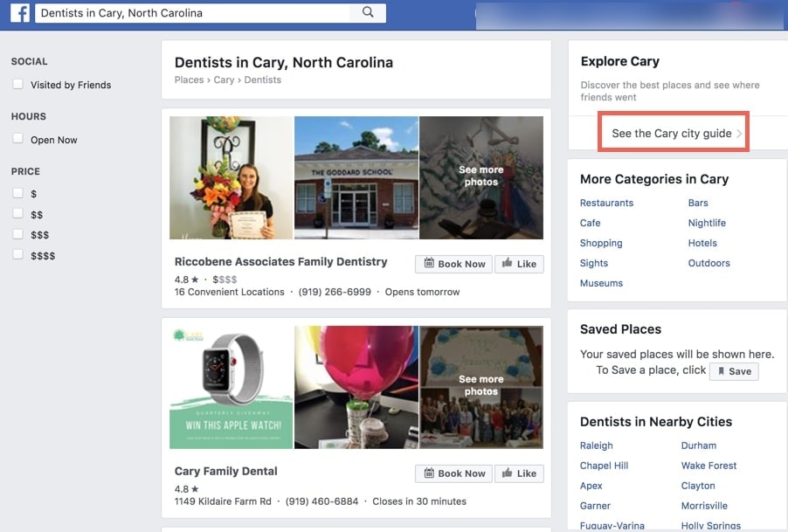View dentists in Morrisville
Viewport: 788px width, 532px height.
coord(704,506)
